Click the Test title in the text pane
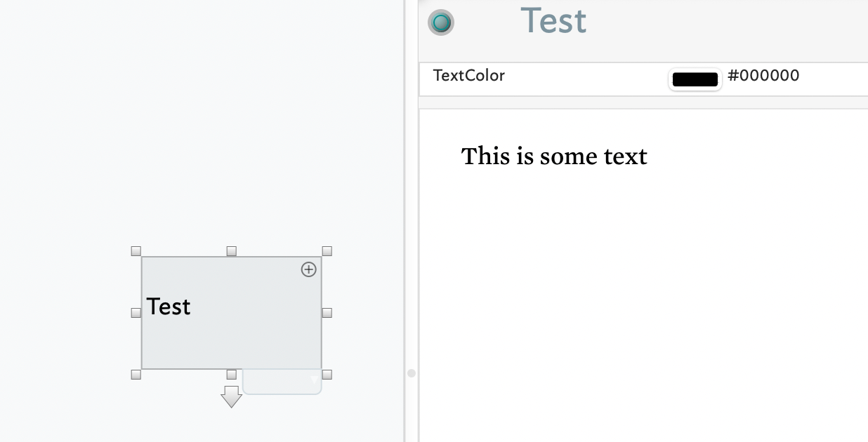The width and height of the screenshot is (868, 442). tap(553, 21)
